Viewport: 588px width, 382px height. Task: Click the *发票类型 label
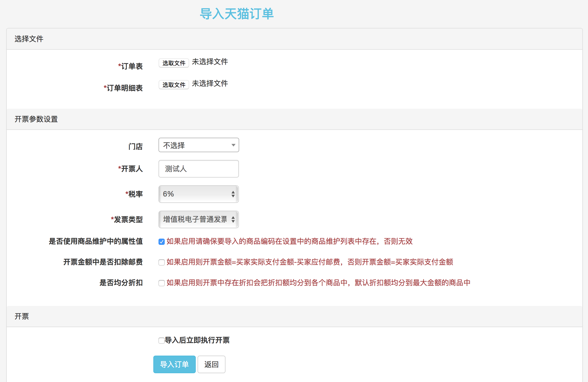(127, 219)
